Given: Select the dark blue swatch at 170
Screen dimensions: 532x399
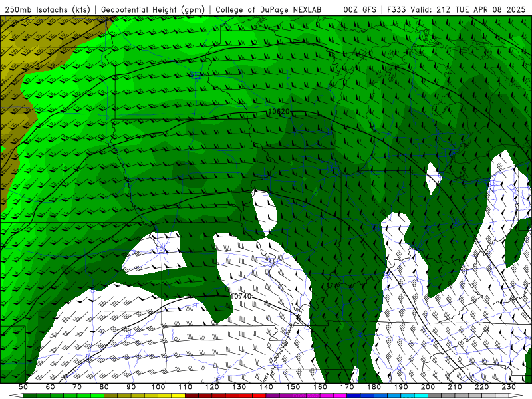Looking at the screenshot, I should coord(354,396).
